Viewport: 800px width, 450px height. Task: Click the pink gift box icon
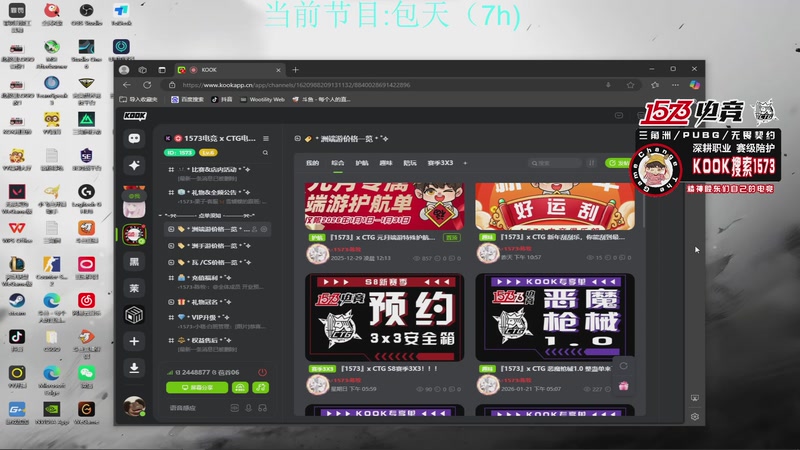click(x=623, y=386)
